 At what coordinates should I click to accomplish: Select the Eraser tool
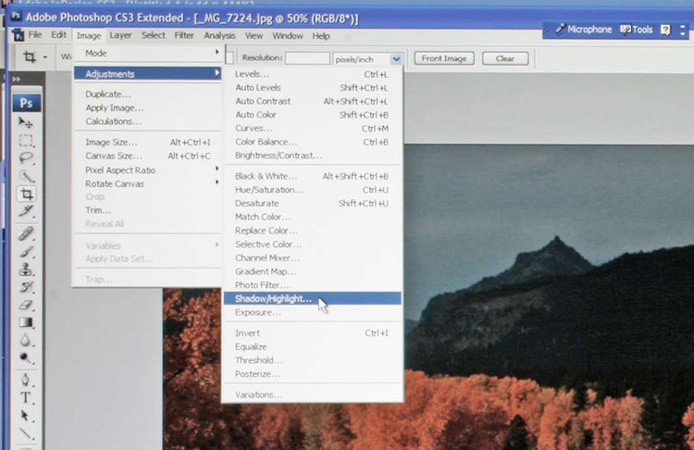click(27, 306)
